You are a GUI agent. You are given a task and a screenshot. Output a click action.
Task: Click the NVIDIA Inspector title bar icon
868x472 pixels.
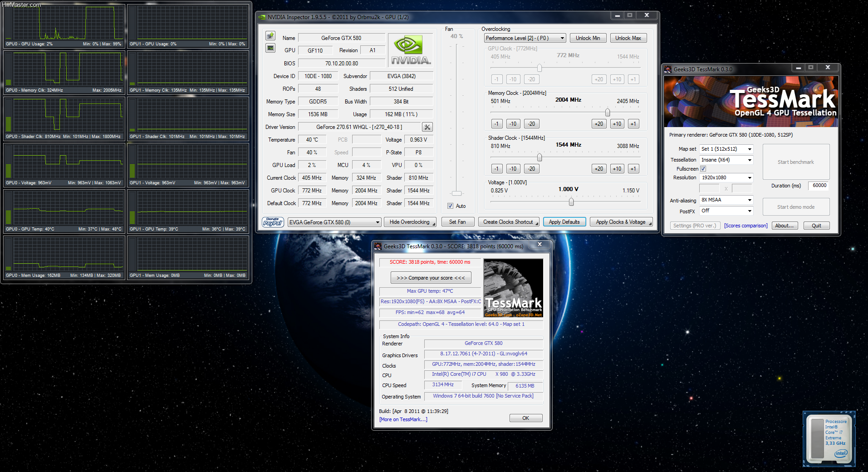click(x=262, y=17)
